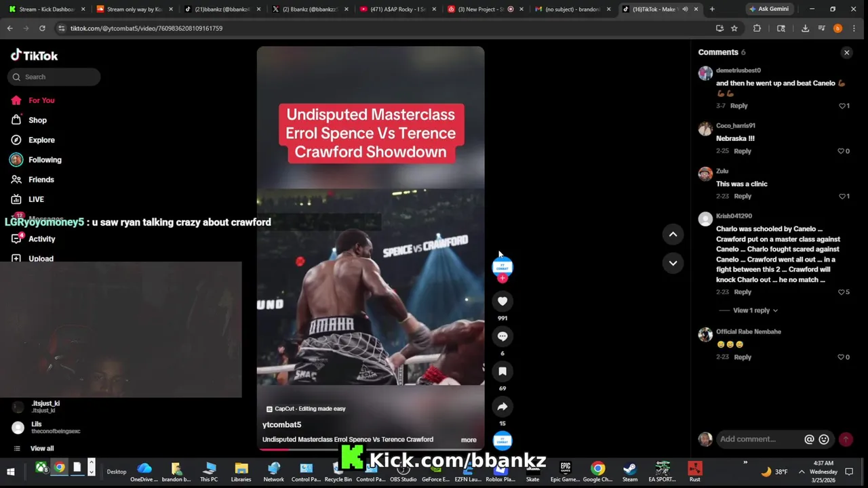Open the Windows Start menu
Image resolution: width=868 pixels, height=488 pixels.
pyautogui.click(x=11, y=472)
